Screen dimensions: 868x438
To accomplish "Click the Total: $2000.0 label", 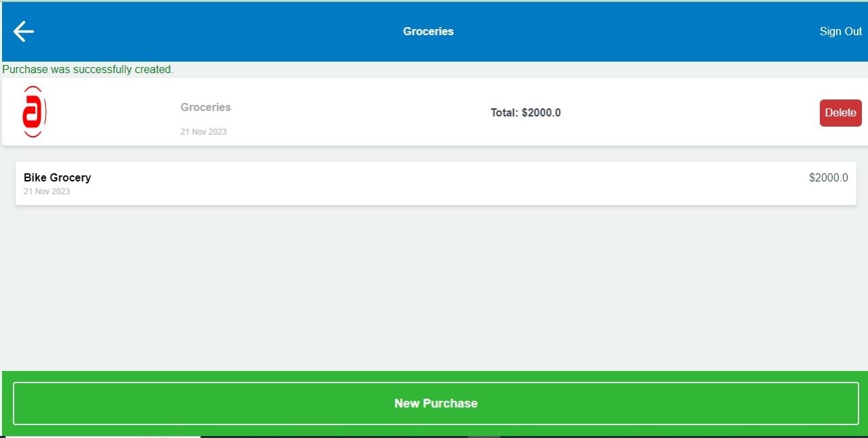I will coord(526,113).
